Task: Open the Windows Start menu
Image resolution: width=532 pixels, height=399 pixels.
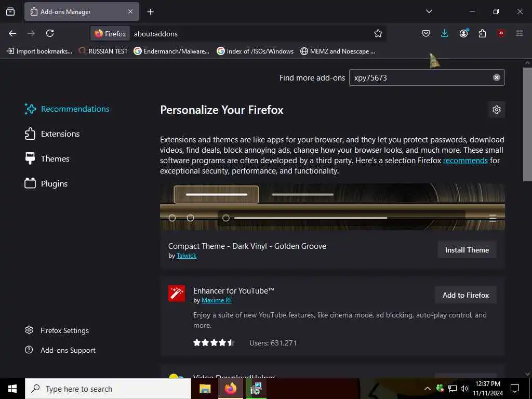Action: pyautogui.click(x=12, y=389)
